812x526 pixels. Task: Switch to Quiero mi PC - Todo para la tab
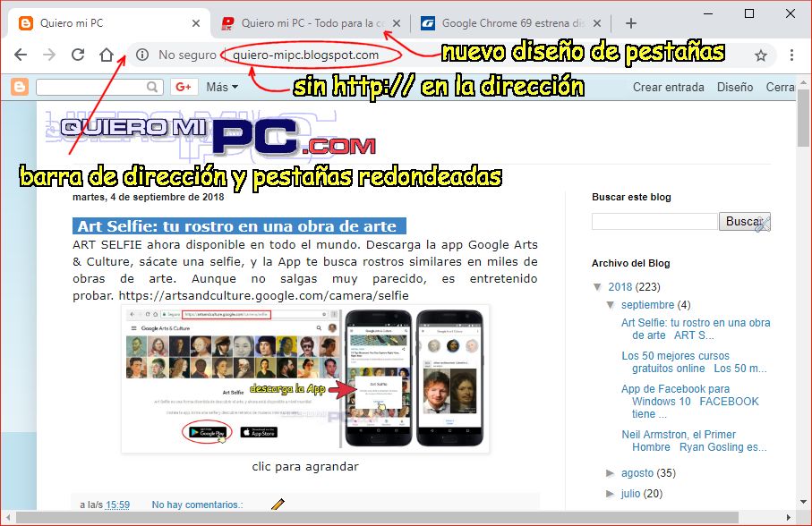311,23
